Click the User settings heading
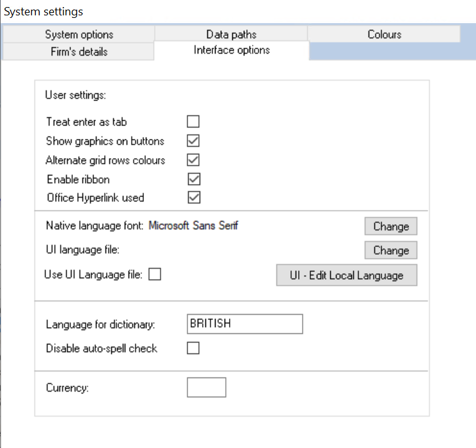The width and height of the screenshot is (476, 448). [75, 95]
